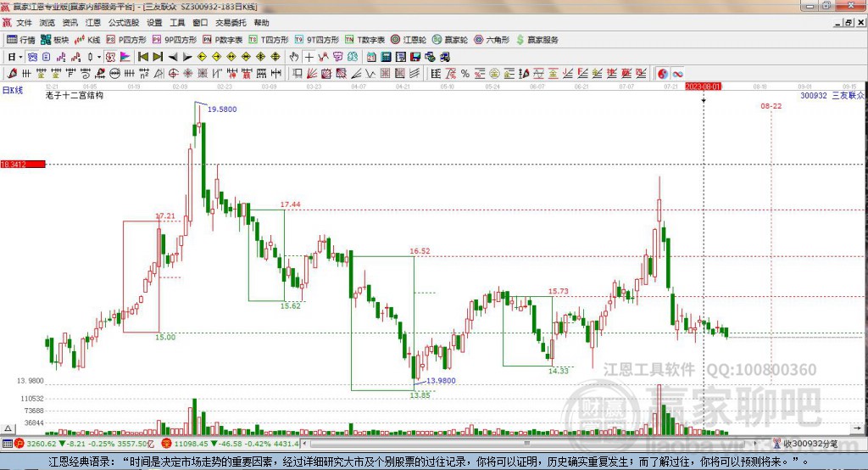
Task: Open the 板块 sector view
Action: coord(54,40)
